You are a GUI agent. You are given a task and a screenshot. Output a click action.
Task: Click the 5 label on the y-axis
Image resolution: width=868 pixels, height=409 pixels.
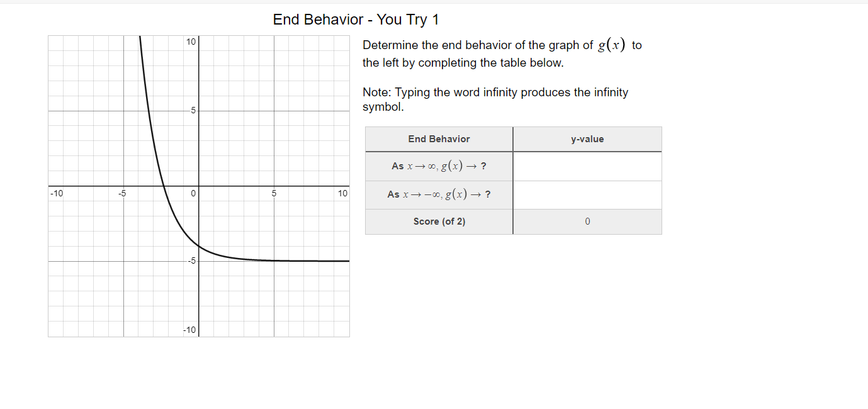194,111
